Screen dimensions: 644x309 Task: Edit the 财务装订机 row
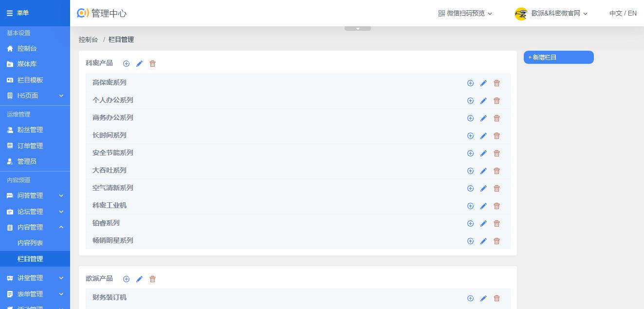pyautogui.click(x=483, y=299)
